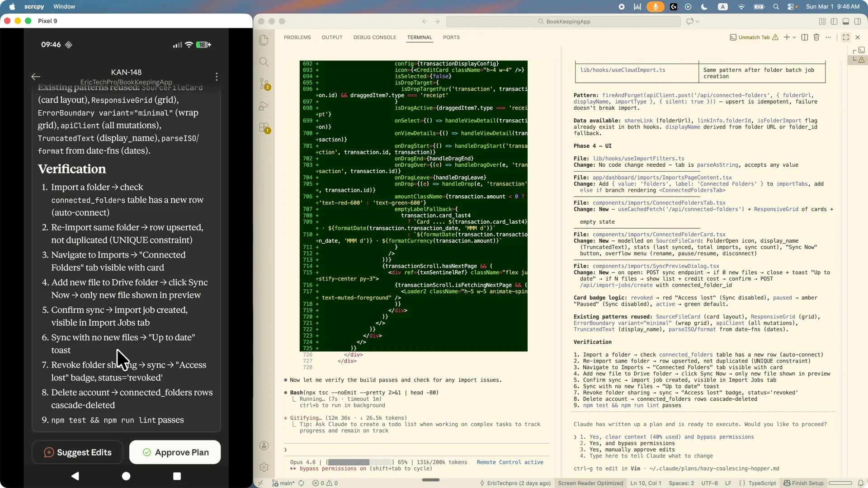
Task: Change the UTF-8 encoding selector
Action: tap(709, 483)
